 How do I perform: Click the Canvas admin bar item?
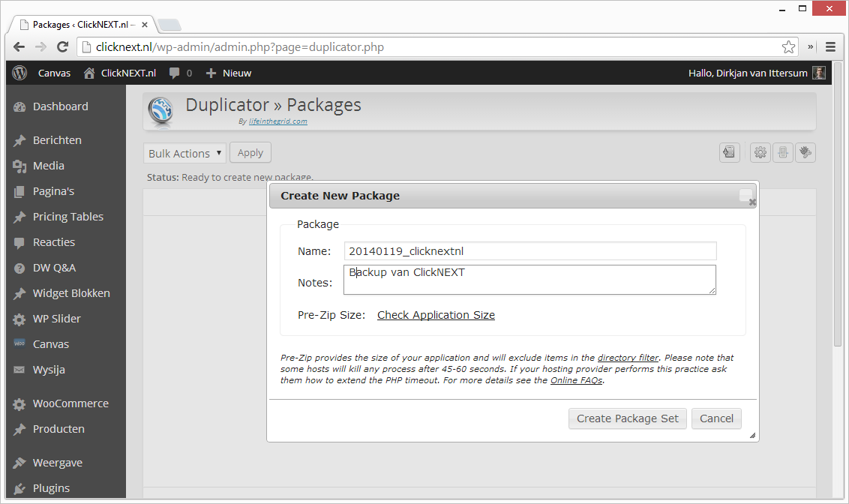point(54,73)
